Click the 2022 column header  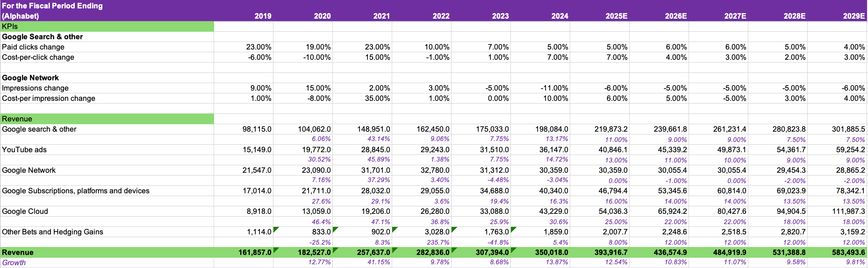coord(441,16)
